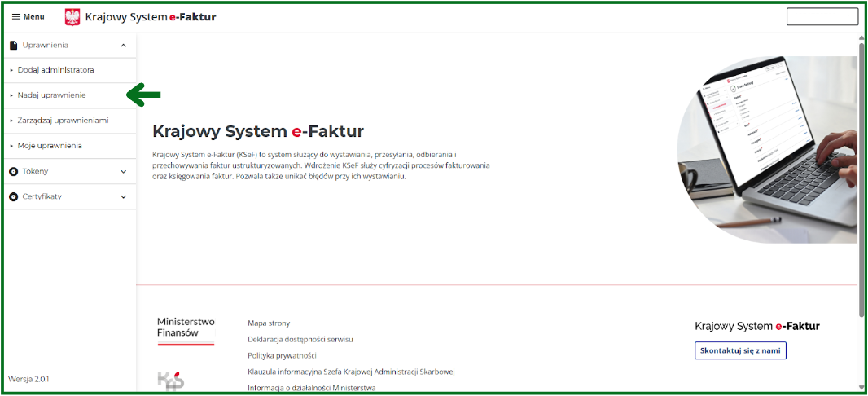868x396 pixels.
Task: Click Skontaktuj się z nami button
Action: coord(741,350)
